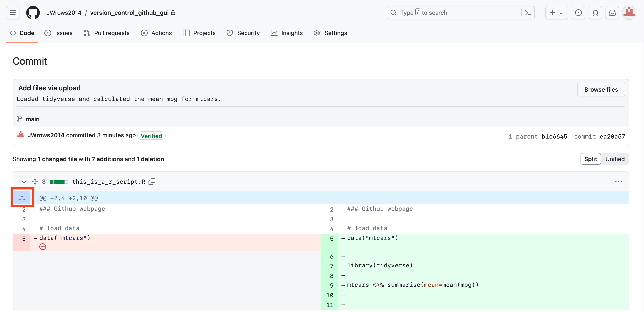This screenshot has height=313, width=644.
Task: Open the issues icon in the top bar
Action: (578, 13)
